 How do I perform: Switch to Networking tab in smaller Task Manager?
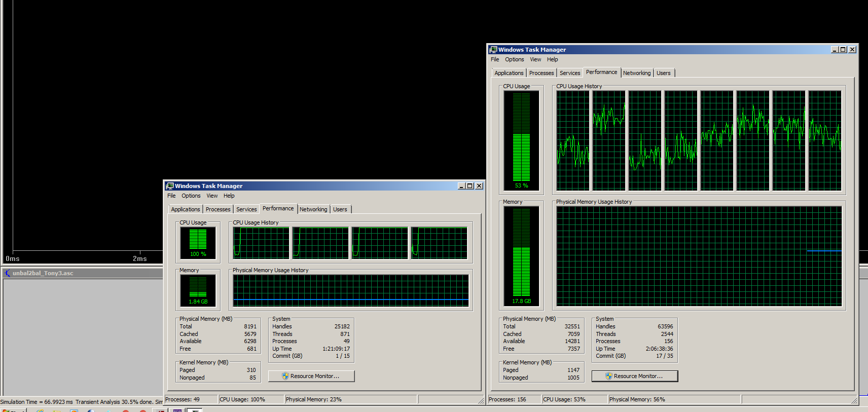point(313,209)
